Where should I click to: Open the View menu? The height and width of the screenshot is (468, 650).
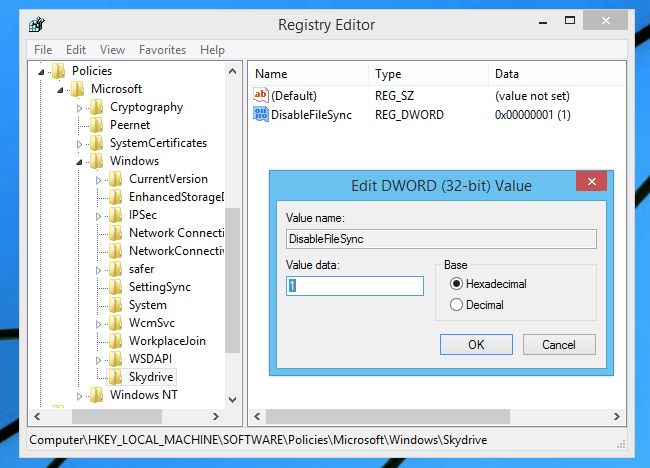point(112,50)
